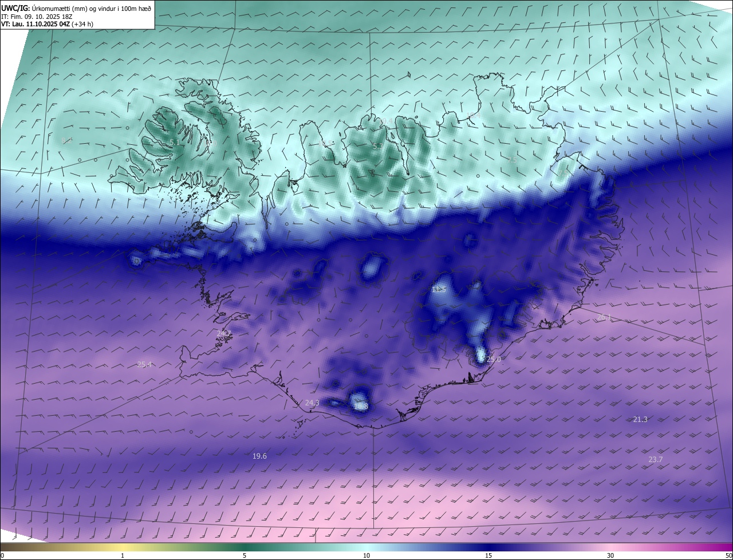Click the 0 tick on the color scale
Screen dimensions: 733x560
[x=2, y=556]
